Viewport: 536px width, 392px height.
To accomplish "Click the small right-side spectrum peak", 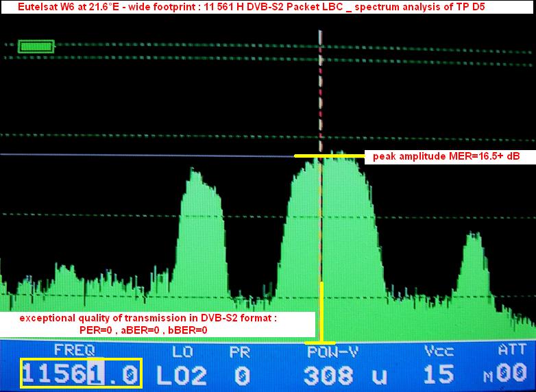I will click(x=472, y=236).
